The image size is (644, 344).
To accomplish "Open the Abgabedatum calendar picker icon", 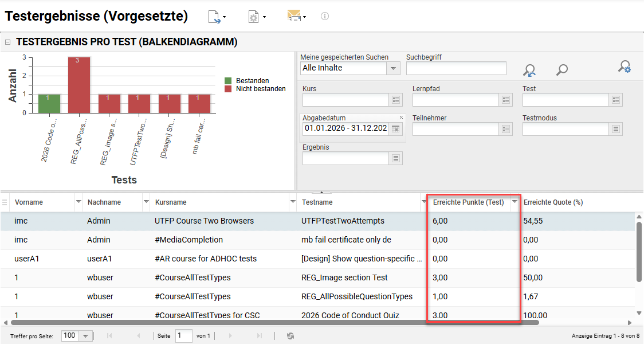I will pyautogui.click(x=395, y=129).
